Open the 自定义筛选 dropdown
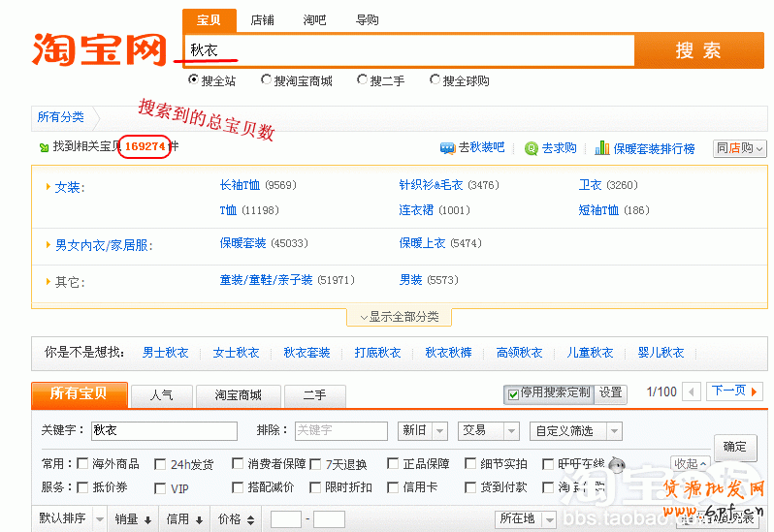The height and width of the screenshot is (532, 774). [x=575, y=430]
